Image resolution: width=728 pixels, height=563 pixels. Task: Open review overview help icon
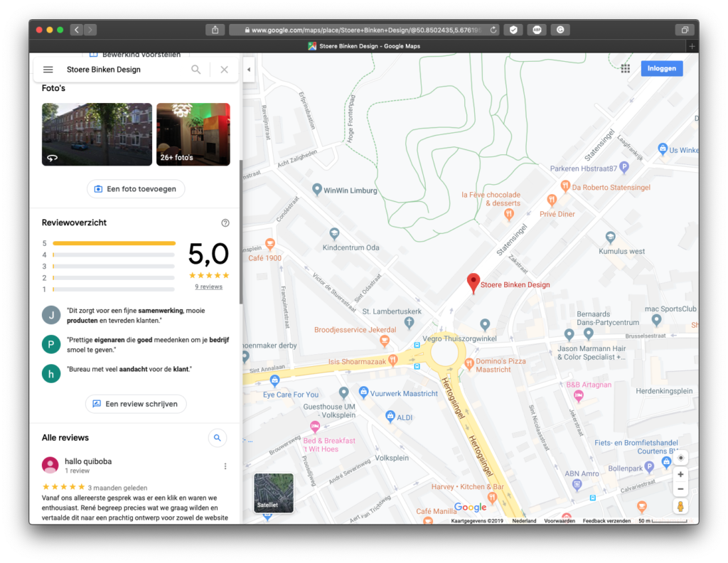[225, 222]
